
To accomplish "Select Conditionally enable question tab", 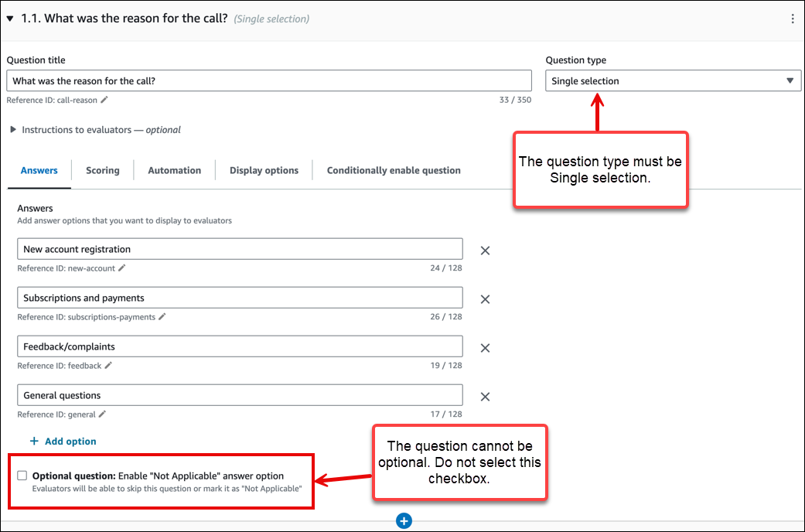I will click(394, 170).
